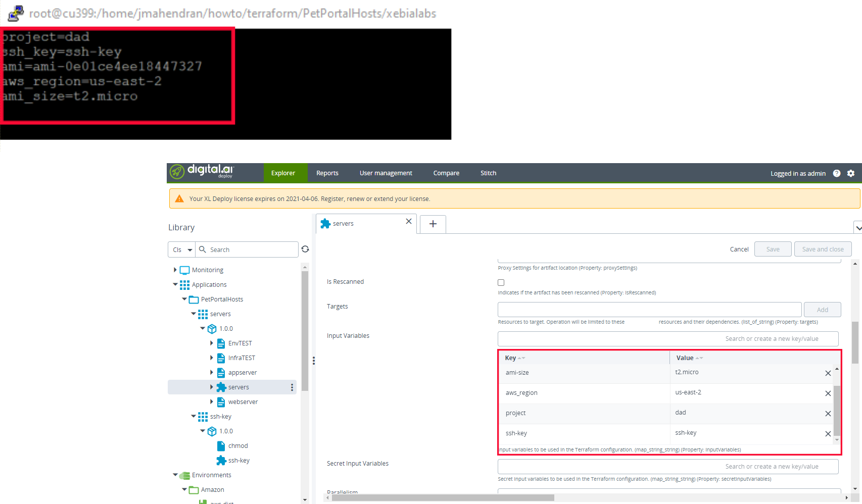Image resolution: width=862 pixels, height=504 pixels.
Task: Remove the ssh-key input variable
Action: (x=828, y=434)
